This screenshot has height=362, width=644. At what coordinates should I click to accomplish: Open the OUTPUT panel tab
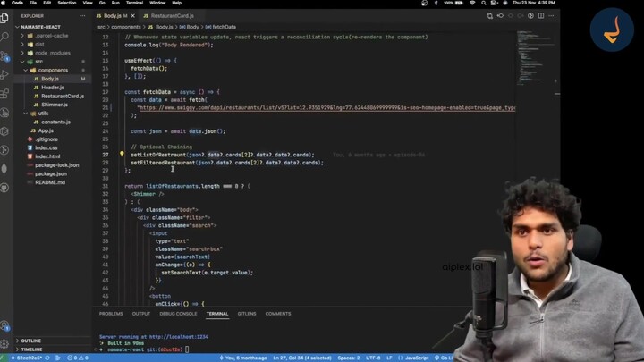[x=141, y=314]
